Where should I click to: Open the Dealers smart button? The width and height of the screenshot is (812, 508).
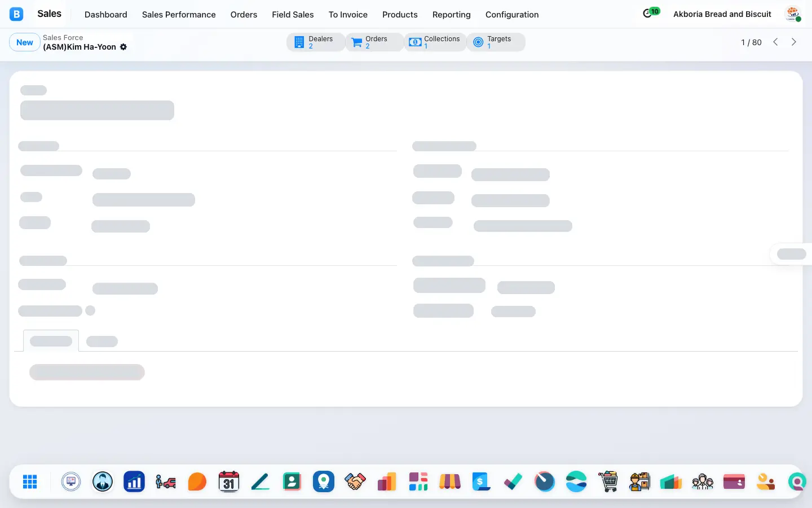point(316,42)
